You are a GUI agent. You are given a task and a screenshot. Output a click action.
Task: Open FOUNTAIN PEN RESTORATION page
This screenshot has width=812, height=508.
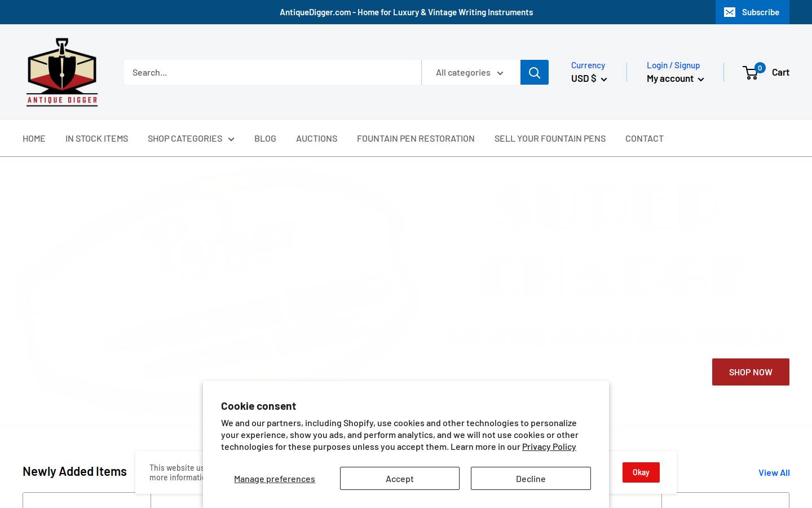pos(416,138)
